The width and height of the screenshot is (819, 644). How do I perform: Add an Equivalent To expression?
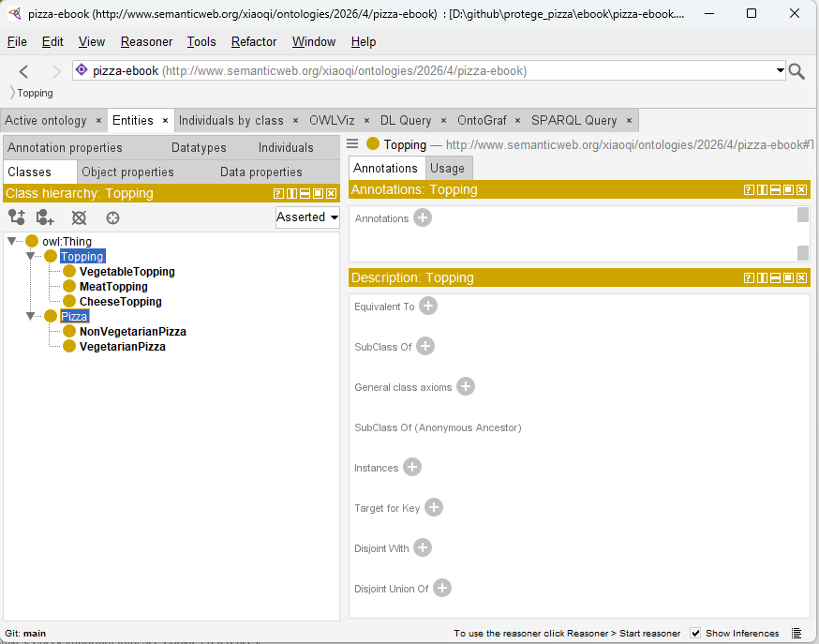coord(428,307)
